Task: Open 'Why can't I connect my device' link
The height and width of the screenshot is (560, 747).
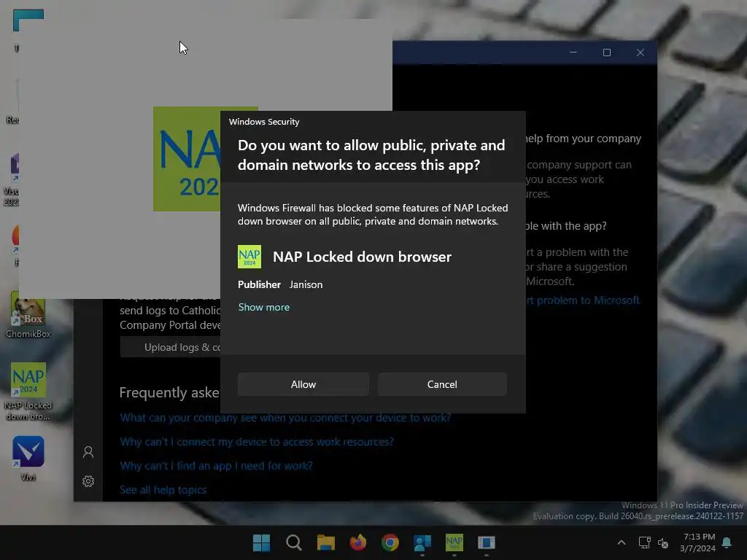Action: click(x=257, y=441)
